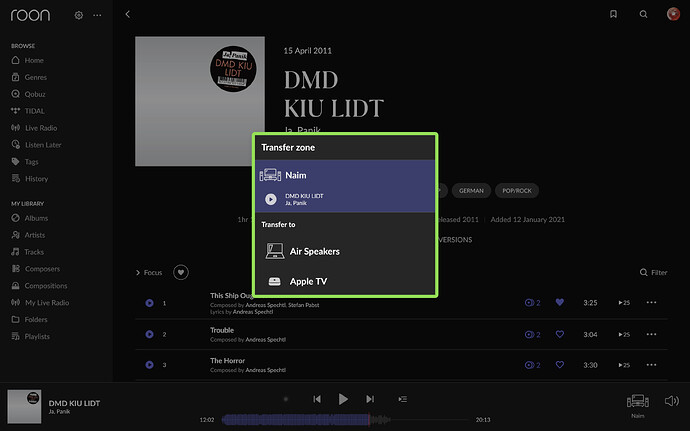Screen dimensions: 690x431
Task: Transfer playback to Air Speakers
Action: (x=345, y=251)
